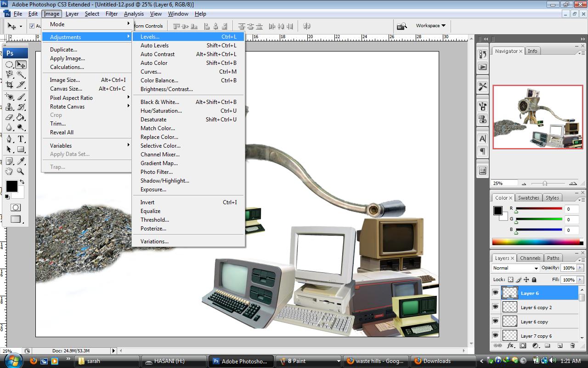Open the Tool Presets panel icon
This screenshot has width=588, height=368.
click(x=482, y=86)
